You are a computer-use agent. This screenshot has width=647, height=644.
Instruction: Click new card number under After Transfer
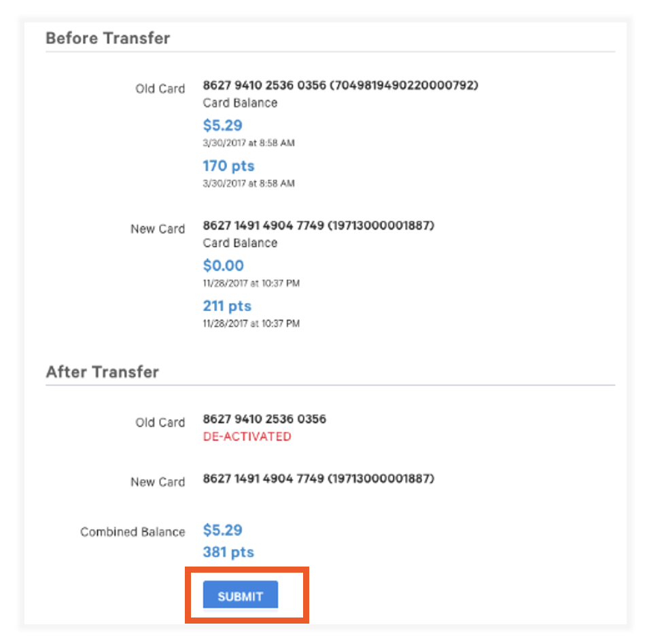pyautogui.click(x=318, y=479)
